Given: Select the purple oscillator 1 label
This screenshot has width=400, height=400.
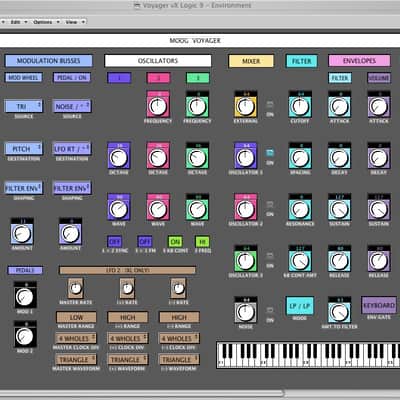Looking at the screenshot, I should (119, 78).
